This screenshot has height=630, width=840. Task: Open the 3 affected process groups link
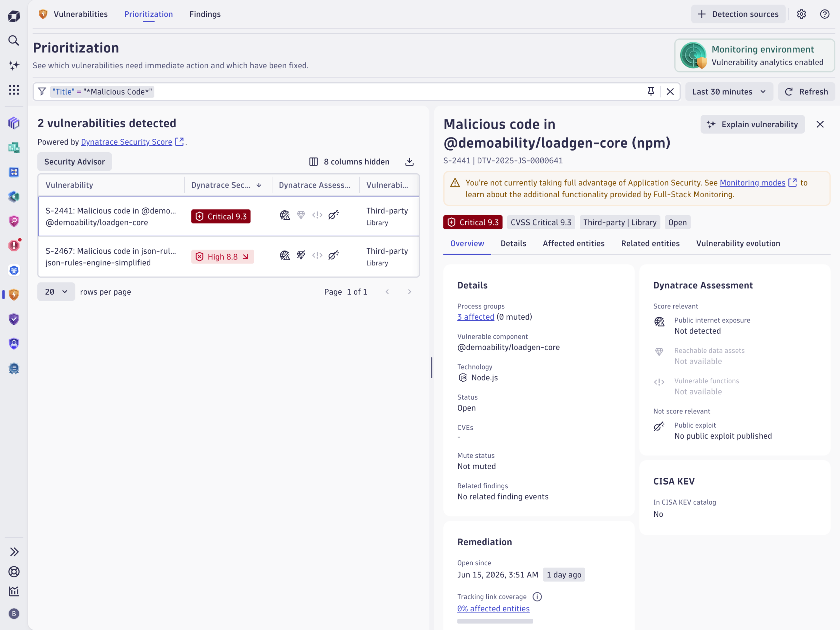[x=475, y=317]
